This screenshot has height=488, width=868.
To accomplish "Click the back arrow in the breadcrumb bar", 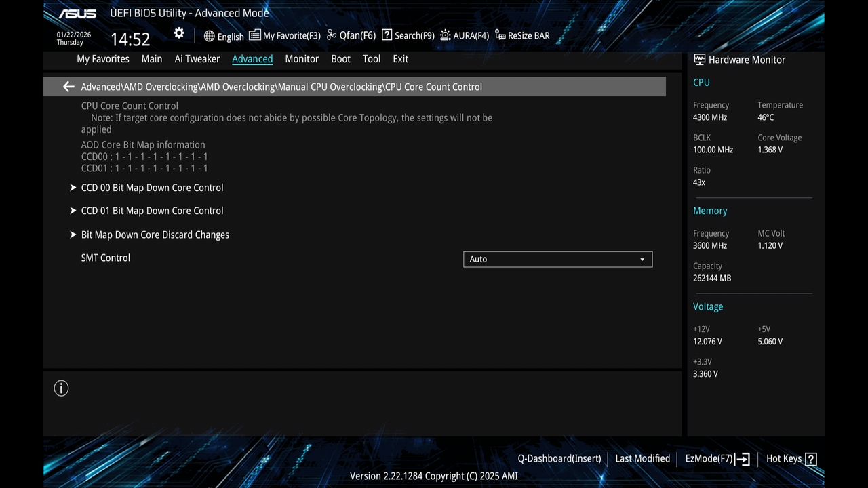I will (x=68, y=87).
